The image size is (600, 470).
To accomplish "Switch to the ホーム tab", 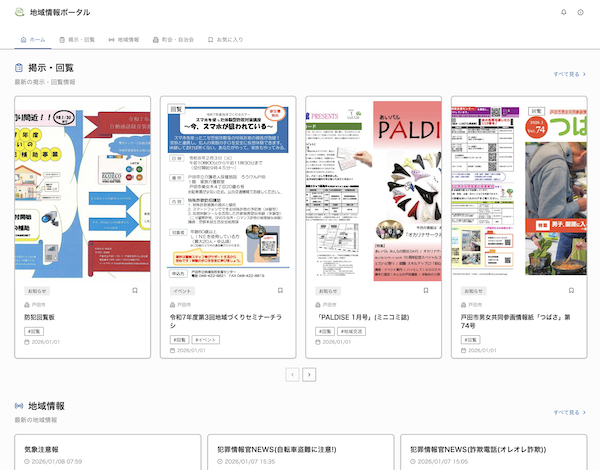I will click(x=33, y=40).
